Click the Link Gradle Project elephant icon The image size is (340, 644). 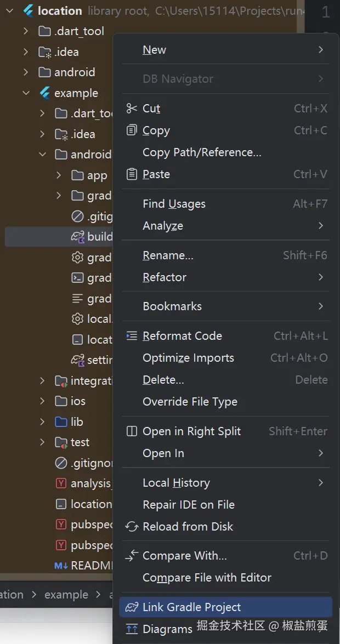click(132, 607)
